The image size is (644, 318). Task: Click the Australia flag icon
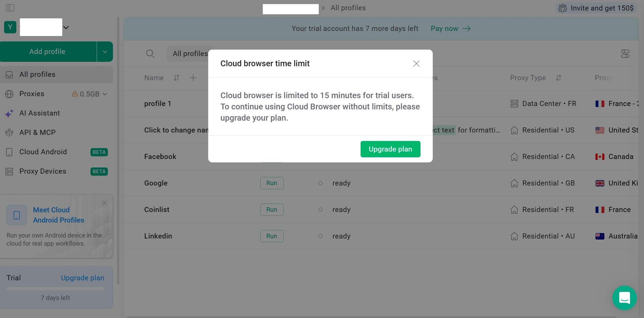pos(600,236)
